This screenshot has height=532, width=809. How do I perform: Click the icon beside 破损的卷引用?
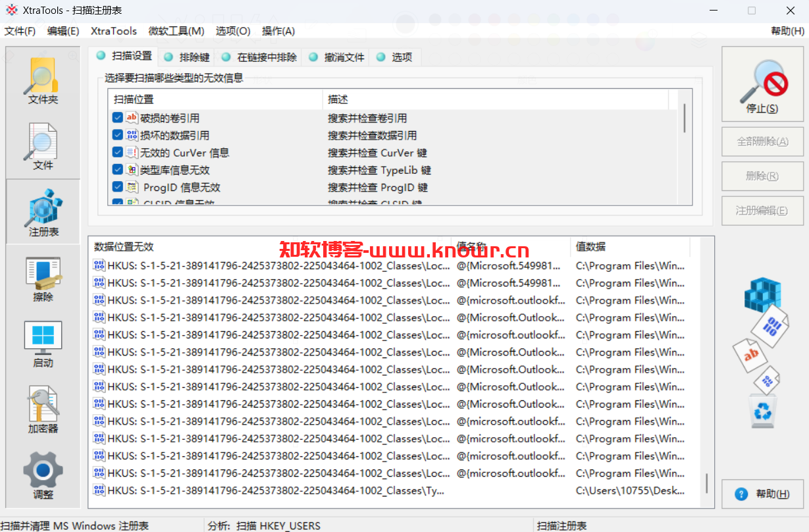(x=132, y=118)
